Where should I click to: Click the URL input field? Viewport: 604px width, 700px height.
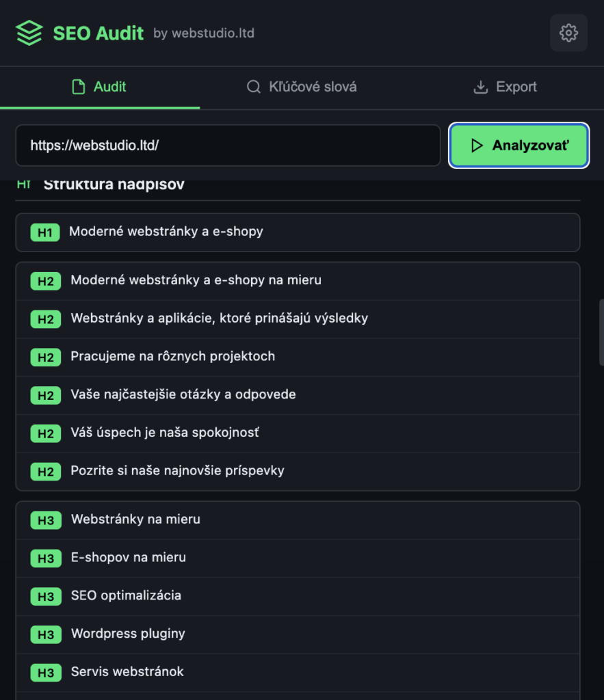(x=228, y=145)
